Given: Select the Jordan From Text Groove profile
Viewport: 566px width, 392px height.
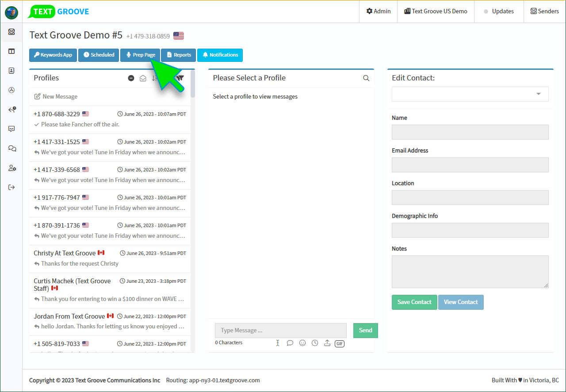Looking at the screenshot, I should (110, 322).
